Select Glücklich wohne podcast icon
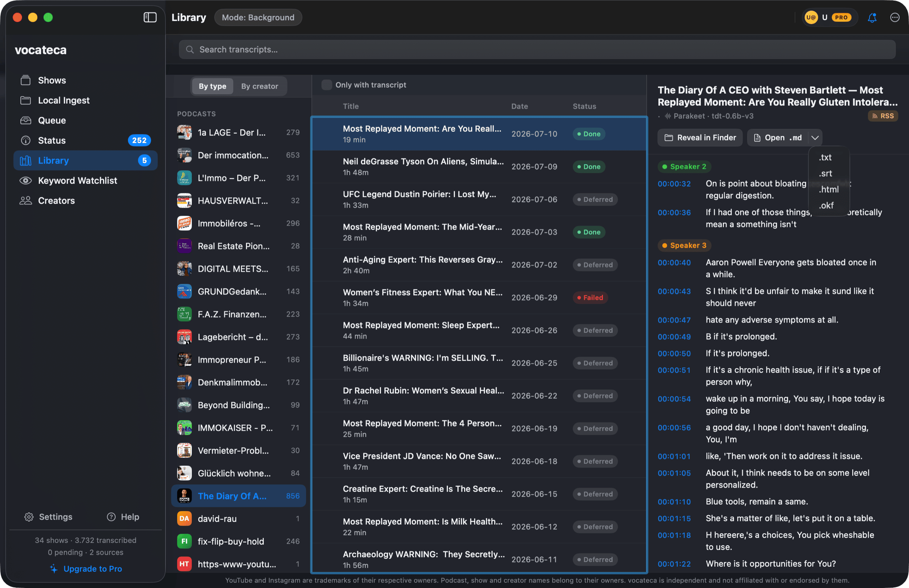 coord(184,473)
